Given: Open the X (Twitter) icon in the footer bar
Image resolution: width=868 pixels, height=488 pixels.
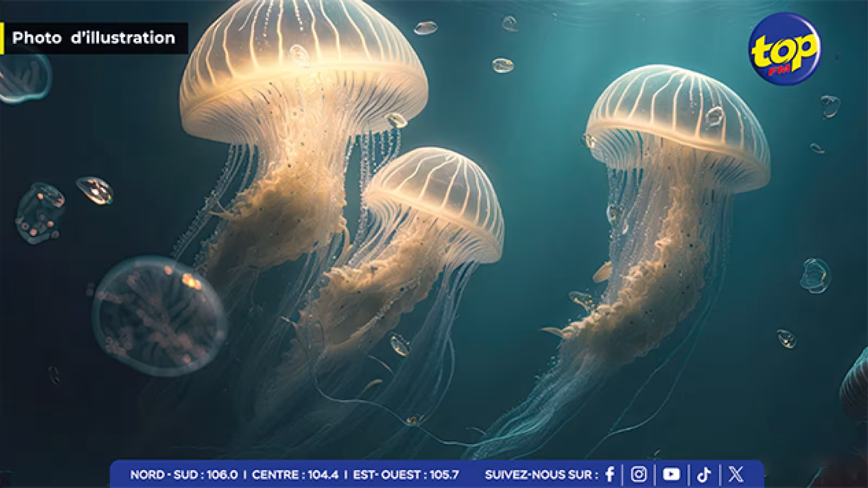Looking at the screenshot, I should (x=736, y=474).
